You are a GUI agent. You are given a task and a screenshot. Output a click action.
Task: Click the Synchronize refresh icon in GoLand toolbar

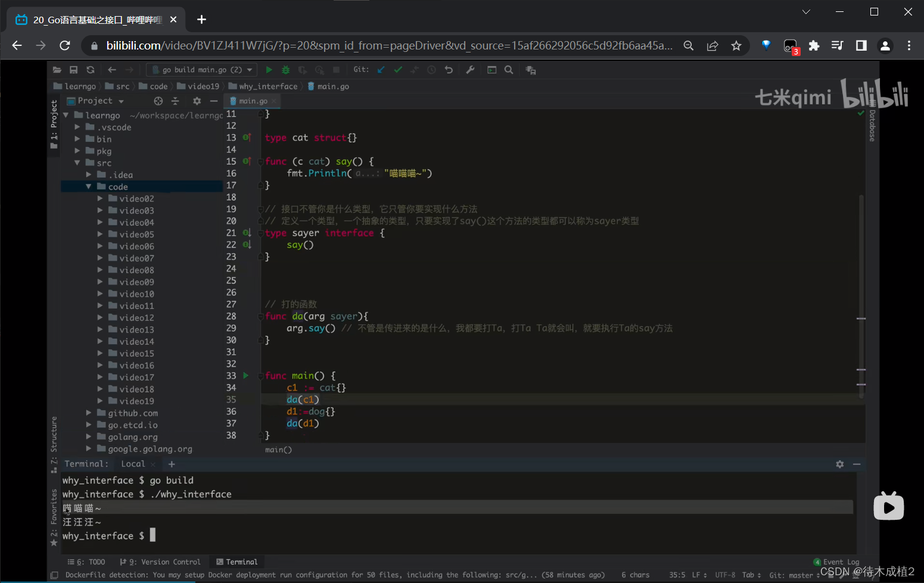[91, 70]
